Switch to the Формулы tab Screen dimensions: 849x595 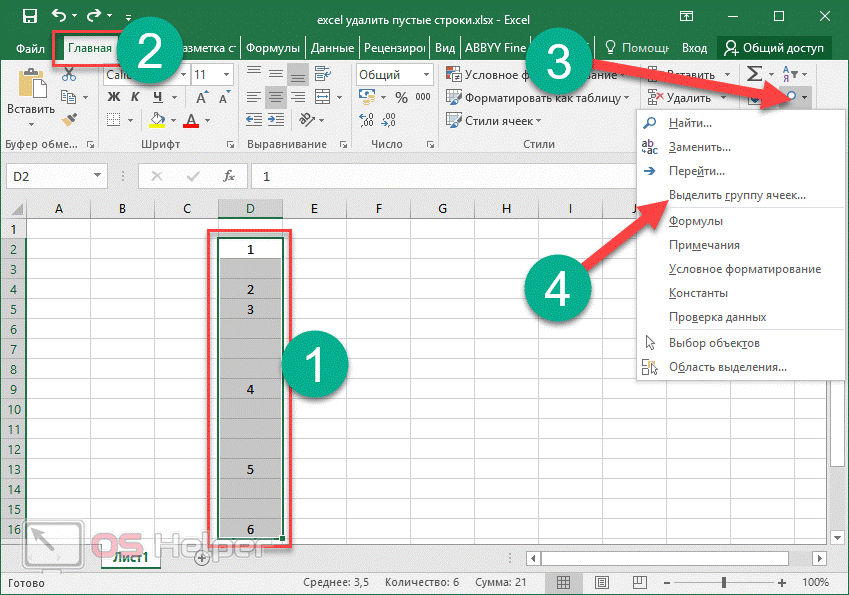[x=272, y=48]
